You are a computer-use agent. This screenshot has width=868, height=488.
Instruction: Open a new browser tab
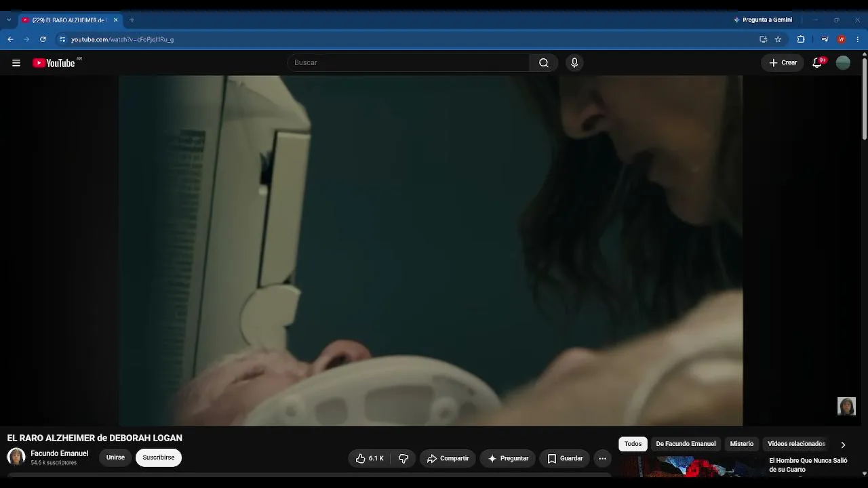[x=132, y=20]
